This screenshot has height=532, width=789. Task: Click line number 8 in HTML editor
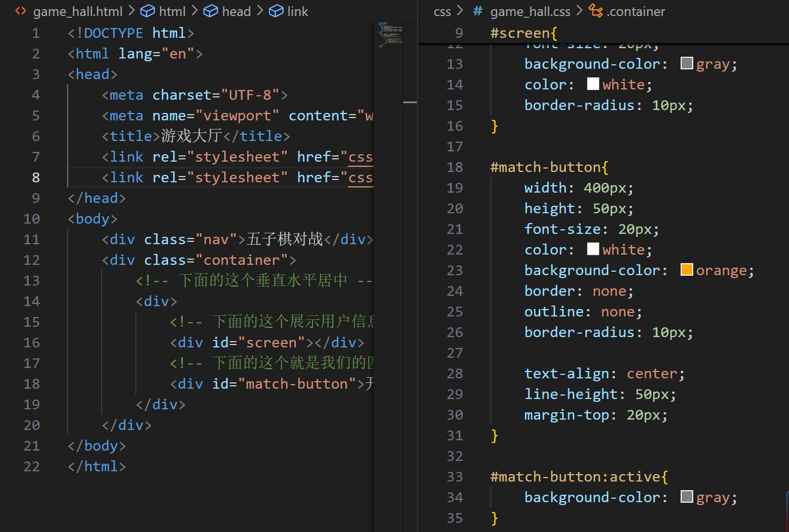click(x=36, y=178)
